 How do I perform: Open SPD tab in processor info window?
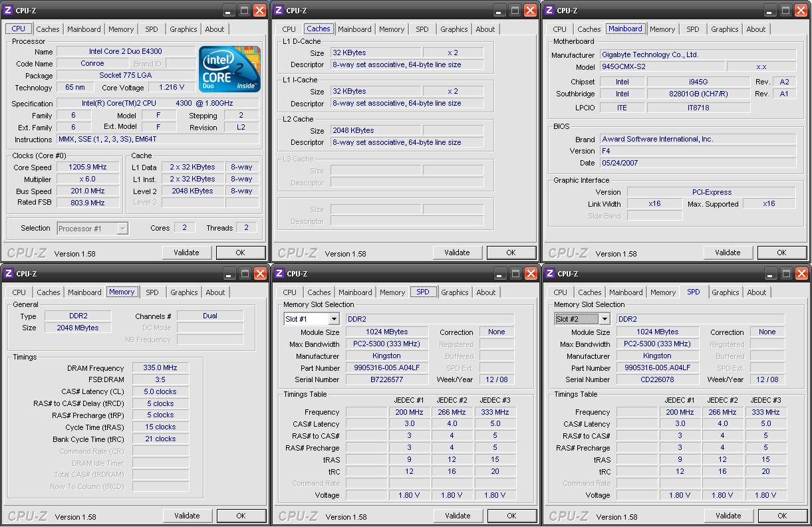[x=152, y=29]
